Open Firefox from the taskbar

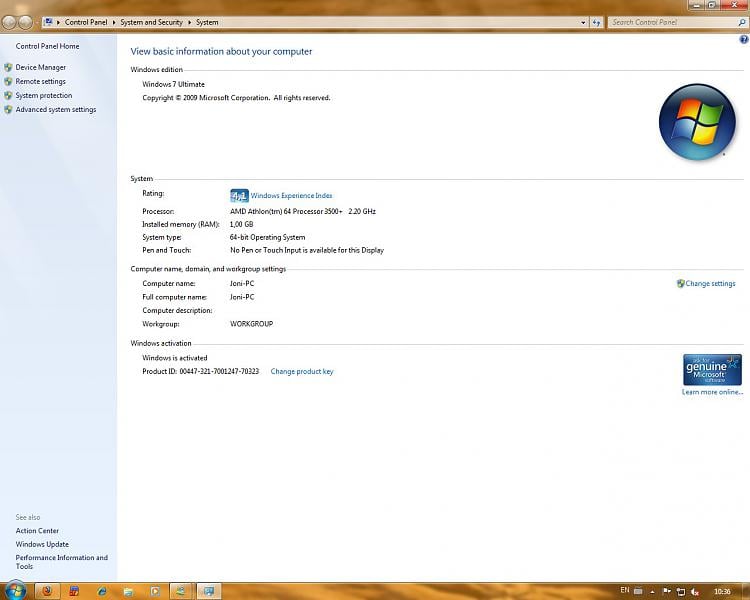point(47,591)
